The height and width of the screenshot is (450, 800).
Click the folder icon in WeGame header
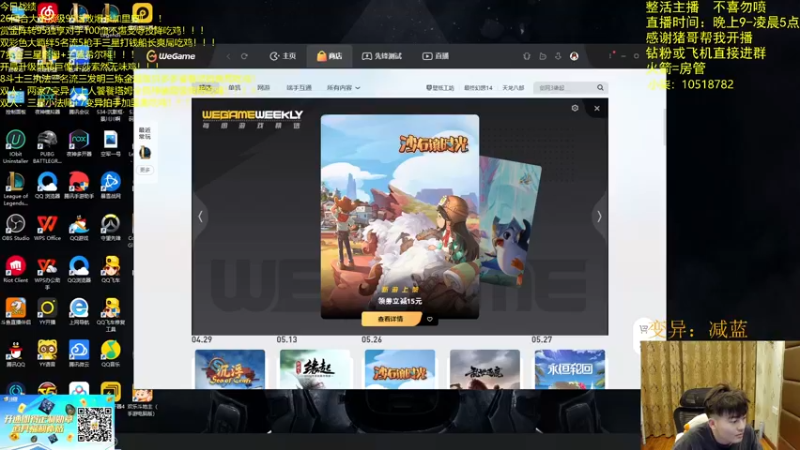pyautogui.click(x=542, y=56)
